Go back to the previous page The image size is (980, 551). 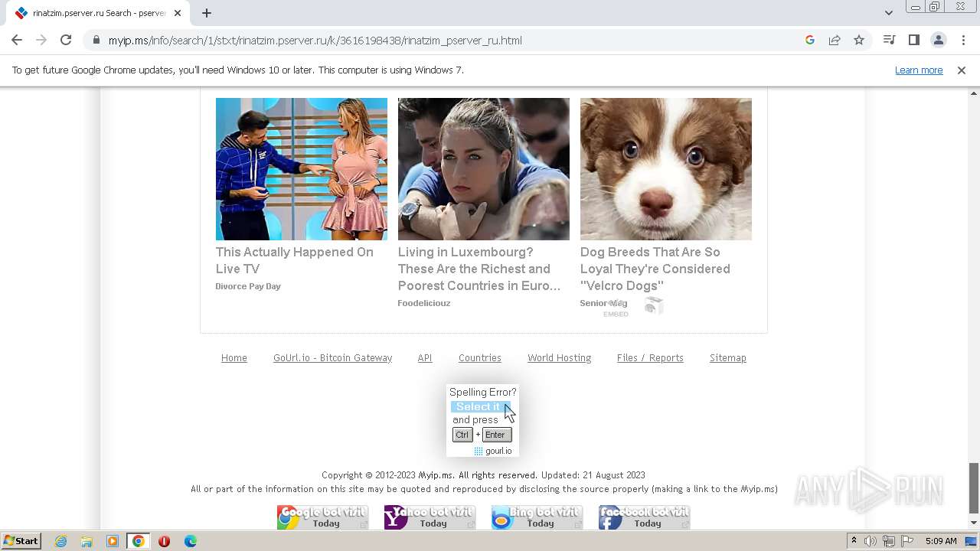[17, 41]
